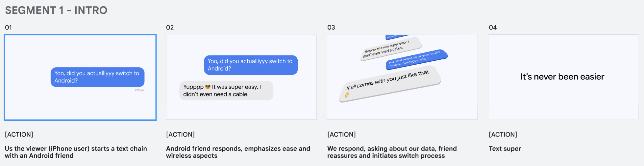Select storyboard frame 02 thumbnail
This screenshot has height=166, width=644.
[241, 77]
